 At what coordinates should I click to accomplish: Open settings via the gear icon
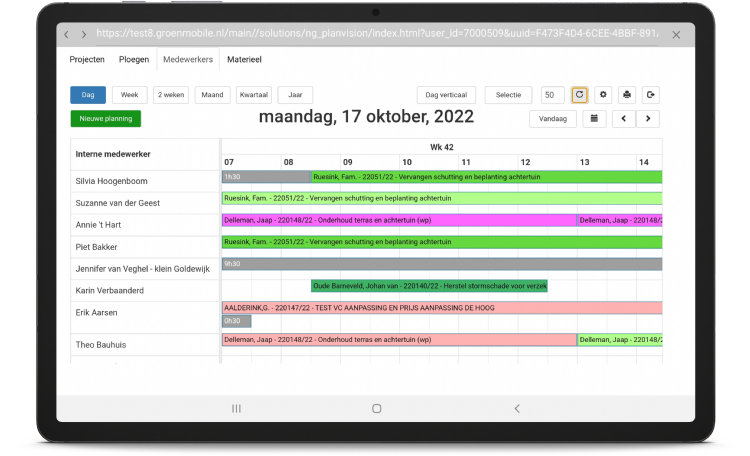coord(603,95)
